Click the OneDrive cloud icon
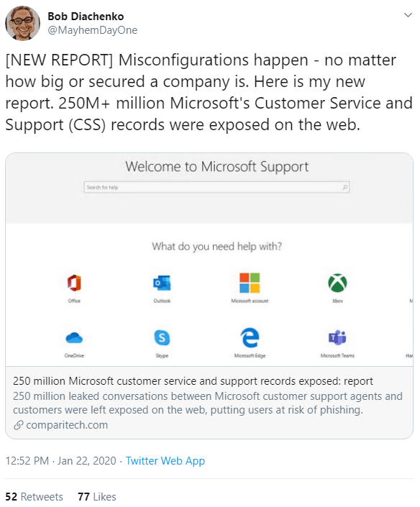 [74, 337]
